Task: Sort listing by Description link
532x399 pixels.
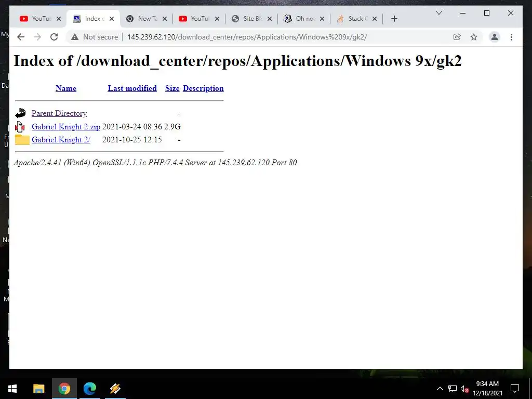Action: pyautogui.click(x=203, y=88)
